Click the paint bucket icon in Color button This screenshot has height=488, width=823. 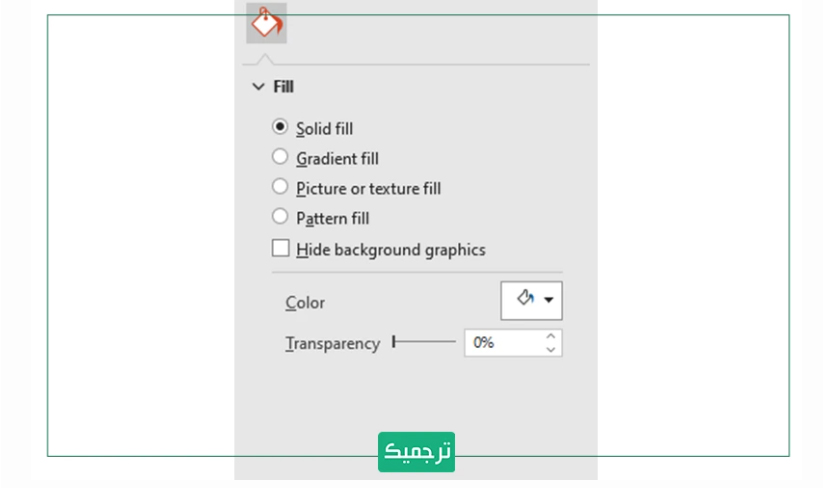coord(525,299)
